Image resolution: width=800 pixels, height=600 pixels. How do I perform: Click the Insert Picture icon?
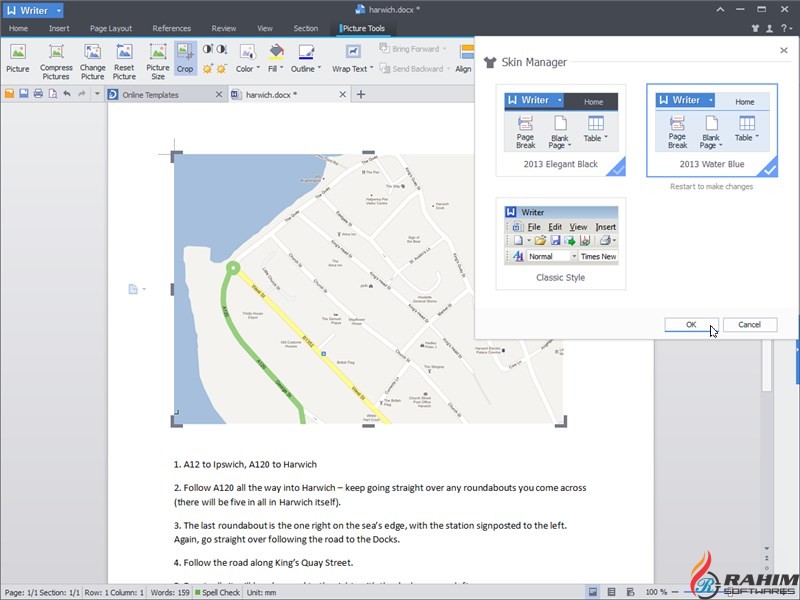pos(18,59)
